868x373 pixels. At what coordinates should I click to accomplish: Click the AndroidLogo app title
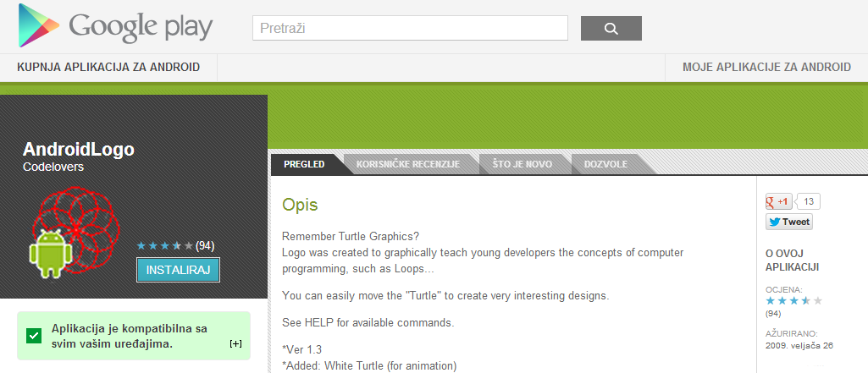pyautogui.click(x=79, y=150)
